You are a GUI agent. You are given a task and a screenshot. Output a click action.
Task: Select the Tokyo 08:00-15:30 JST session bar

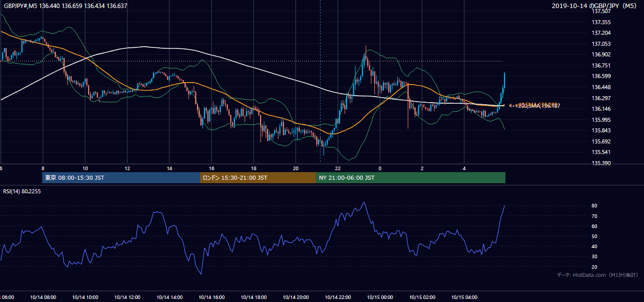121,178
